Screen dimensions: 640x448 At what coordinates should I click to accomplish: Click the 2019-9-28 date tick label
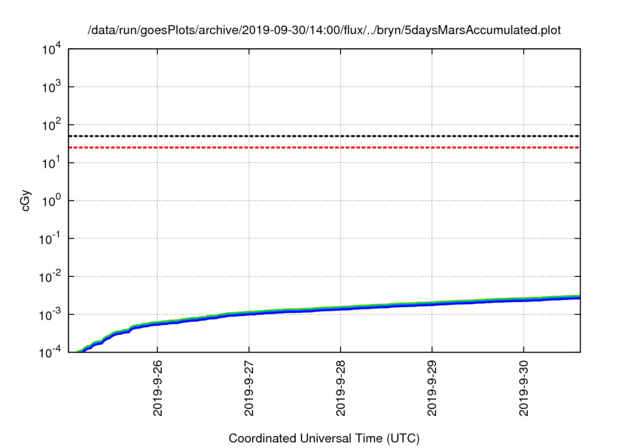(340, 388)
